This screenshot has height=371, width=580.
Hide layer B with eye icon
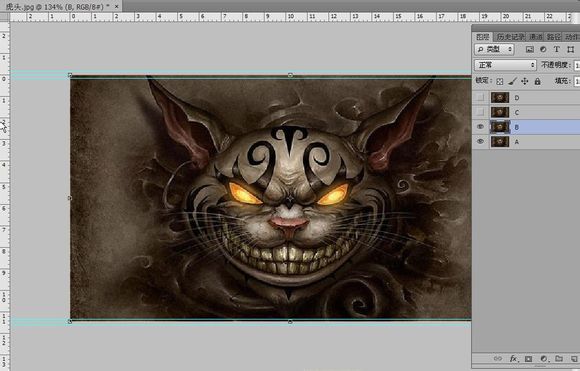(480, 127)
